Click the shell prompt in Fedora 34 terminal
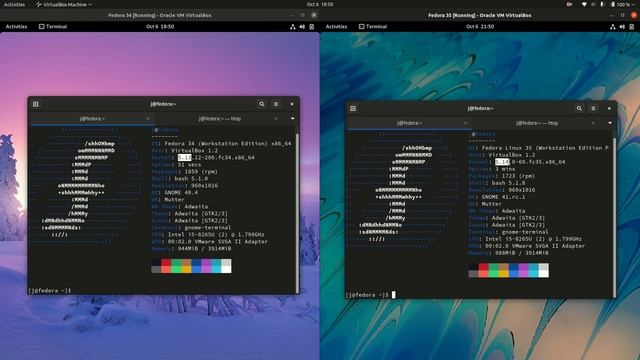The width and height of the screenshot is (640, 360). click(50, 291)
